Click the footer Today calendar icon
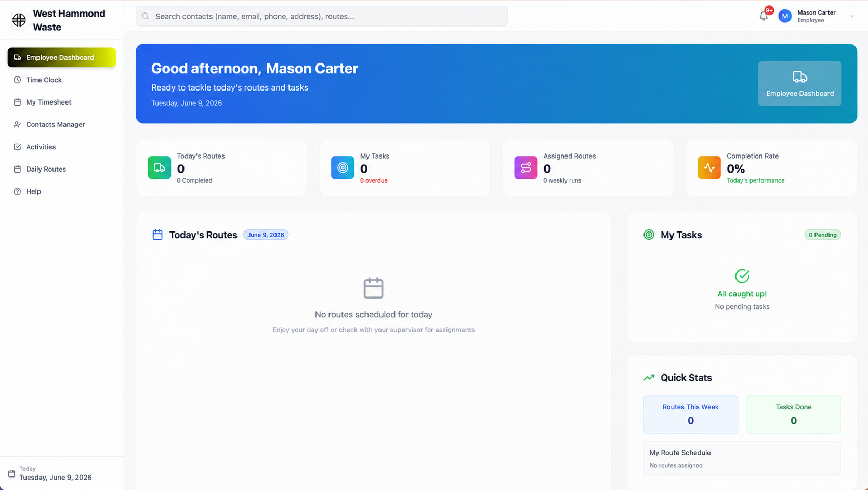 (x=11, y=473)
